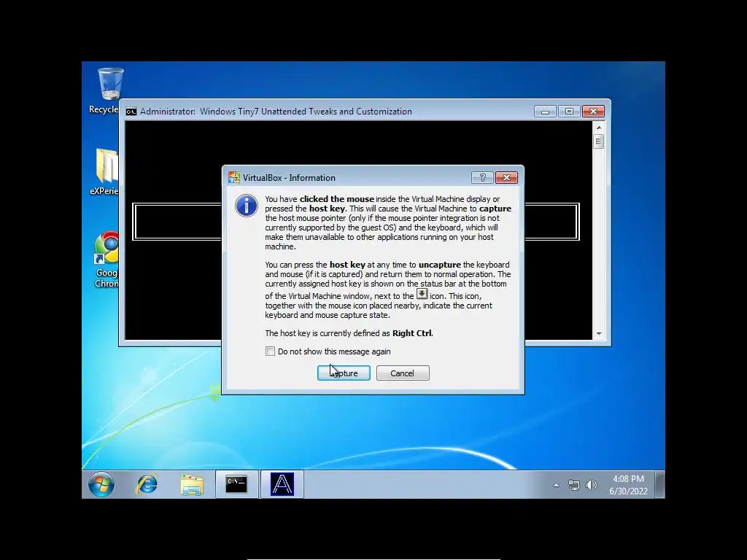Switch to the Command Prompt taskbar item
The height and width of the screenshot is (560, 747).
237,484
